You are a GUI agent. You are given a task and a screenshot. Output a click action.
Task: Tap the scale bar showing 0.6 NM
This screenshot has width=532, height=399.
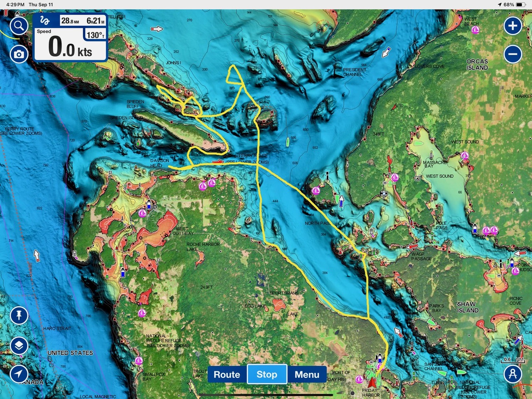tap(513, 360)
